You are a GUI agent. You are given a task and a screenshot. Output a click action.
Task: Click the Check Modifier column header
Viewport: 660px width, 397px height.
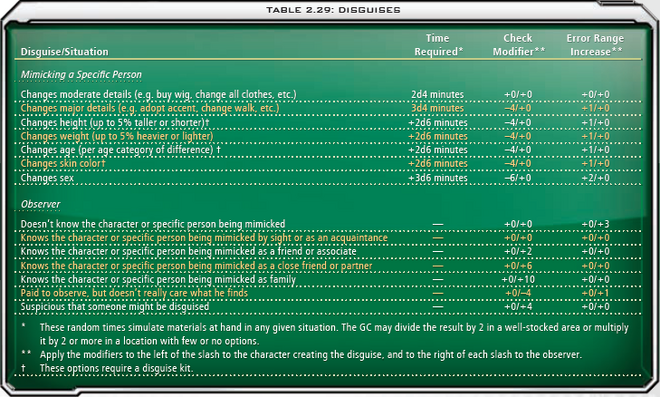[x=519, y=45]
